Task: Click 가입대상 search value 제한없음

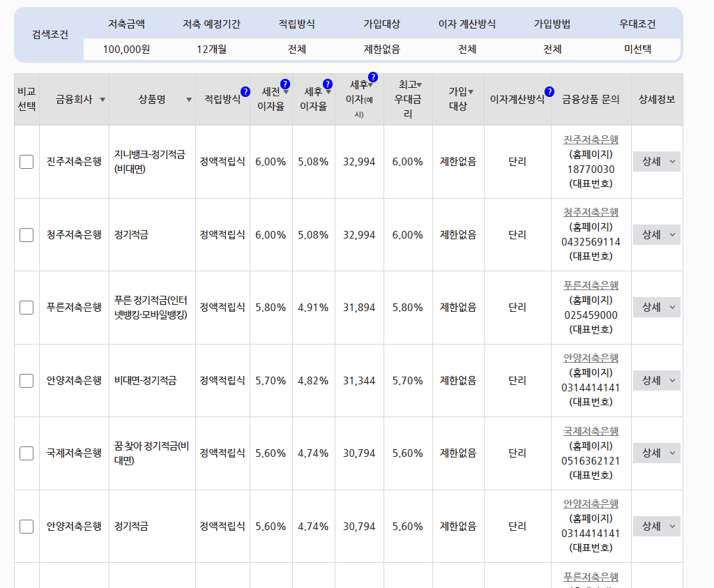Action: tap(382, 50)
